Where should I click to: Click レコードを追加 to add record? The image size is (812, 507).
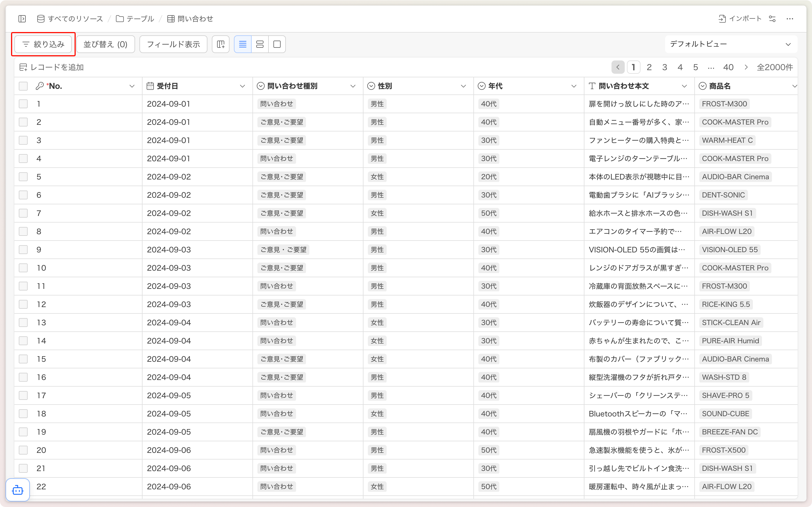52,67
